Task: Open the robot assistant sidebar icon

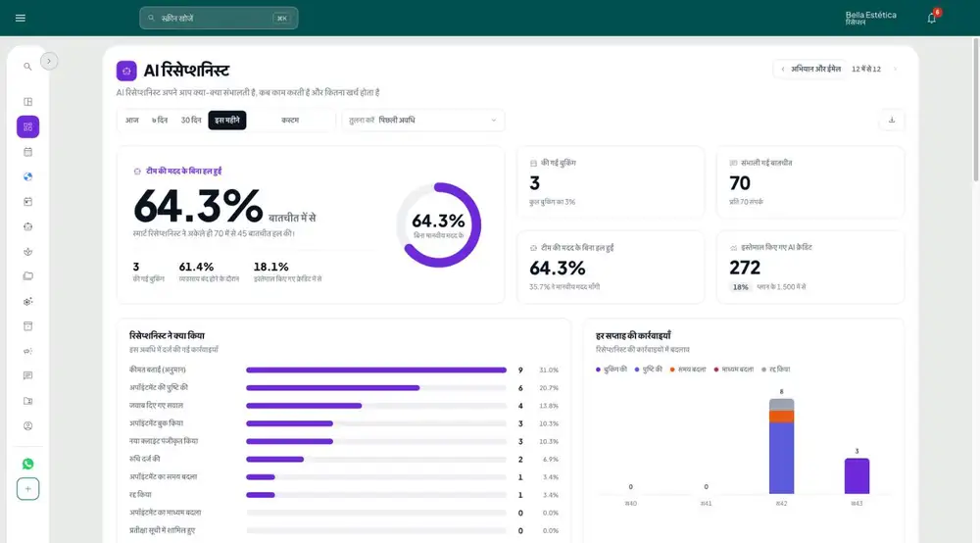Action: [27, 226]
